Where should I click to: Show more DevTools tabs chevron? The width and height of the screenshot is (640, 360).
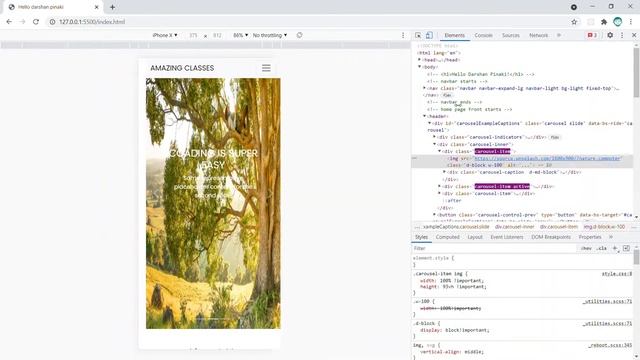559,36
